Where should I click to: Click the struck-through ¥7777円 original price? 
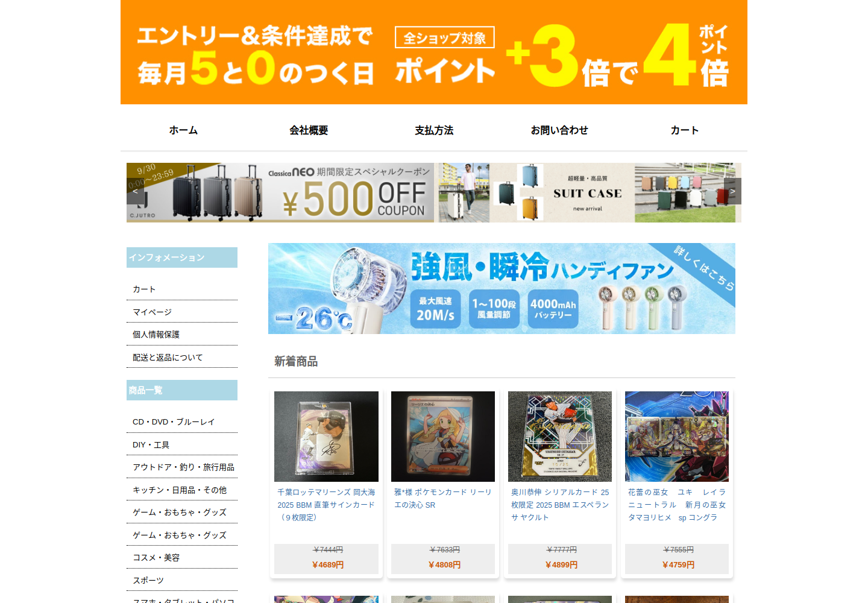[x=561, y=550]
